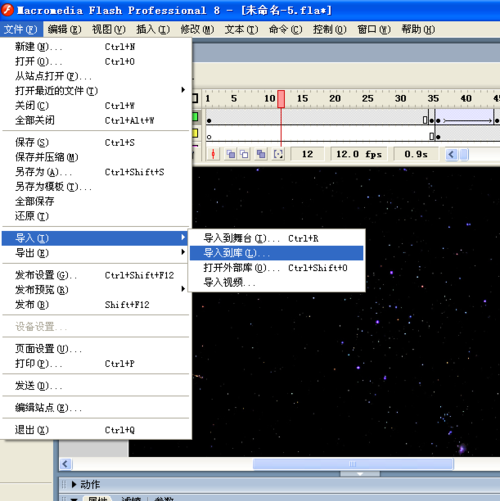The width and height of the screenshot is (500, 501).
Task: Click the stage horizontal scrollbar thumb
Action: (x=353, y=464)
